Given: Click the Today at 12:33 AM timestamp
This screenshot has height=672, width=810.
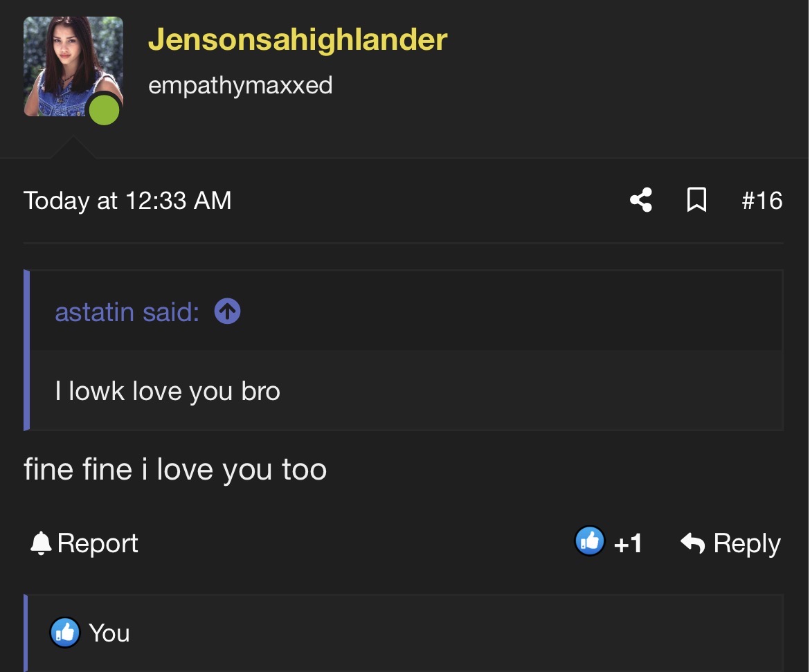Looking at the screenshot, I should 127,201.
